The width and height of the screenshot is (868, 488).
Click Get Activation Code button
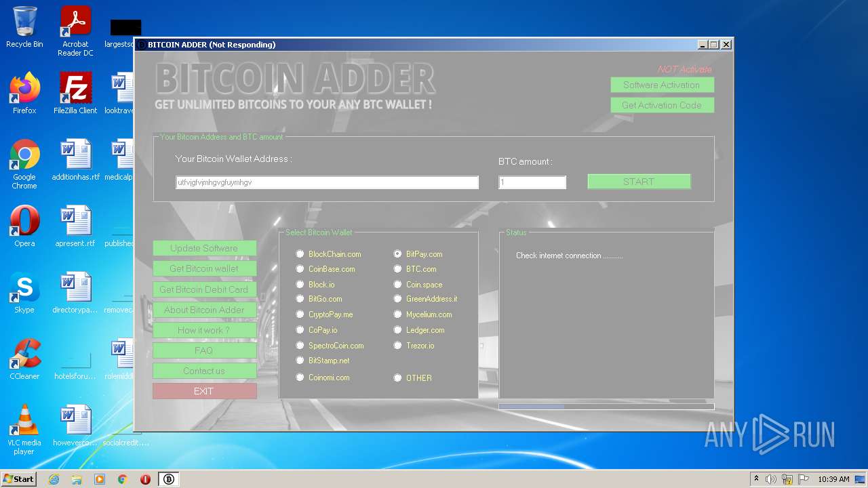662,105
